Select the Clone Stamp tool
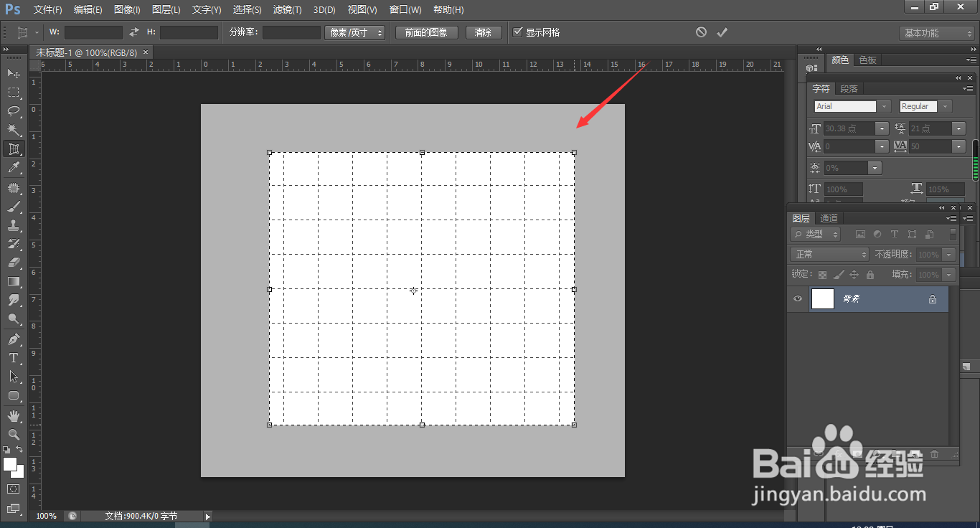Image resolution: width=980 pixels, height=528 pixels. (x=14, y=225)
